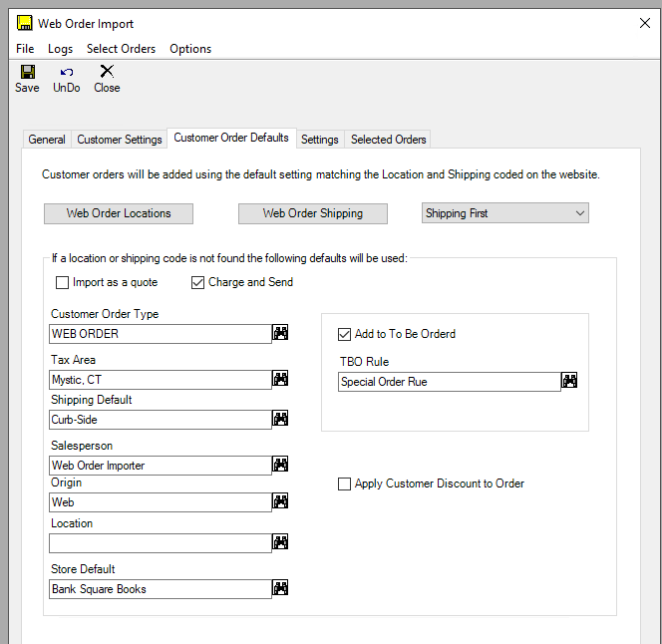Switch to the Settings tab
Image resolution: width=662 pixels, height=644 pixels.
(x=320, y=140)
